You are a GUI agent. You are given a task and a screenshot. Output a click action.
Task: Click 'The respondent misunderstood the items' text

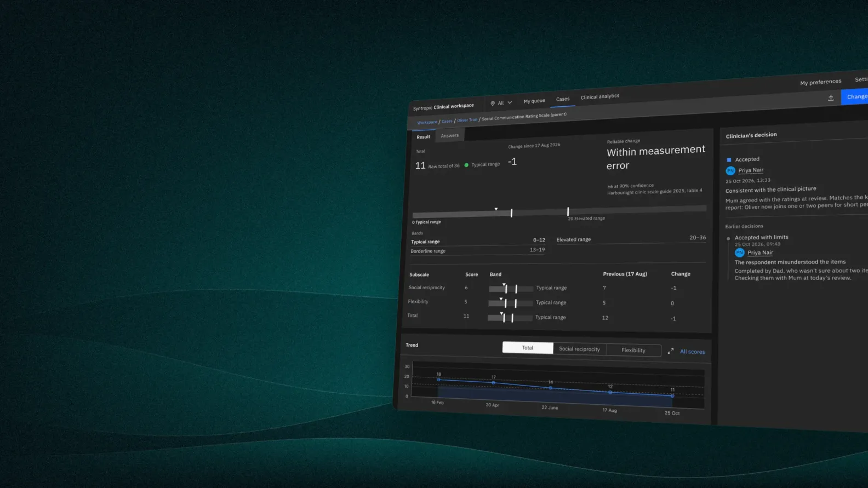[790, 262]
